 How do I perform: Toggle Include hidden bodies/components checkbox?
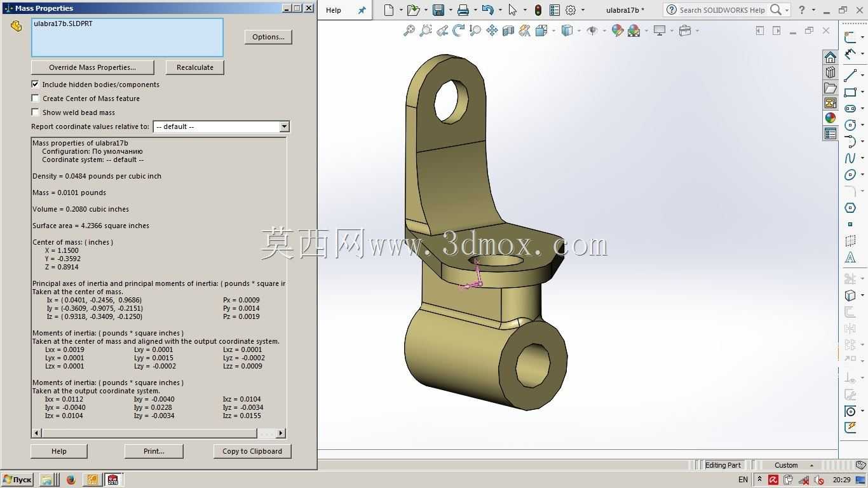coord(35,84)
